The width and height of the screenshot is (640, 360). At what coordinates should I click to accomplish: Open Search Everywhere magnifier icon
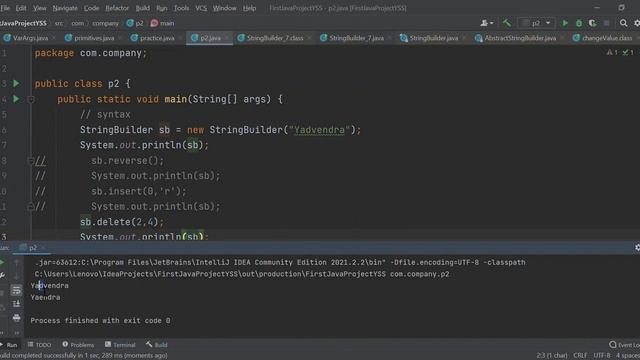tap(623, 23)
